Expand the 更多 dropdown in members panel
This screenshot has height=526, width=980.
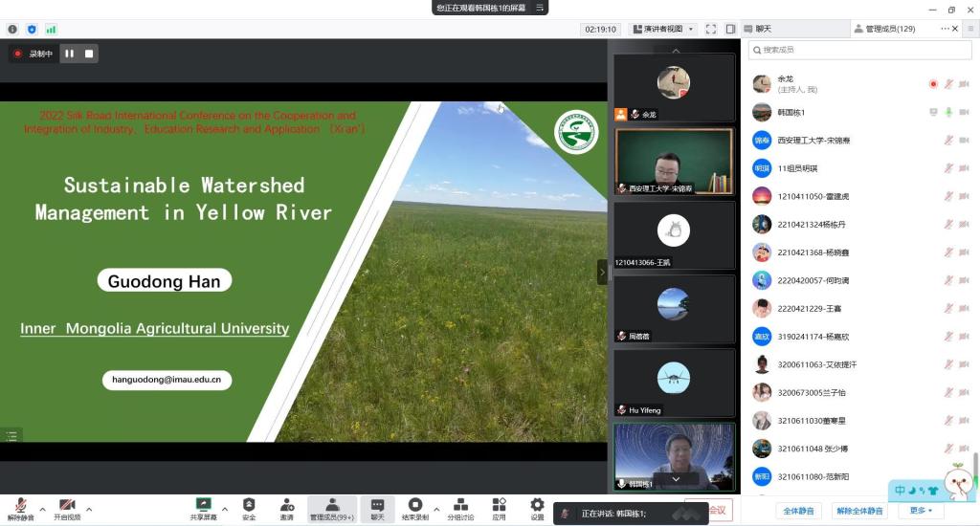922,511
